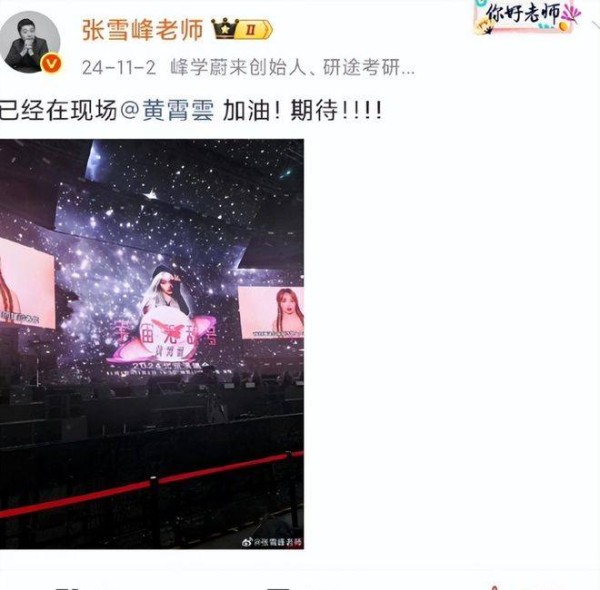Open the @黄霄雲 mention link
Image resolution: width=600 pixels, height=590 pixels.
[168, 110]
